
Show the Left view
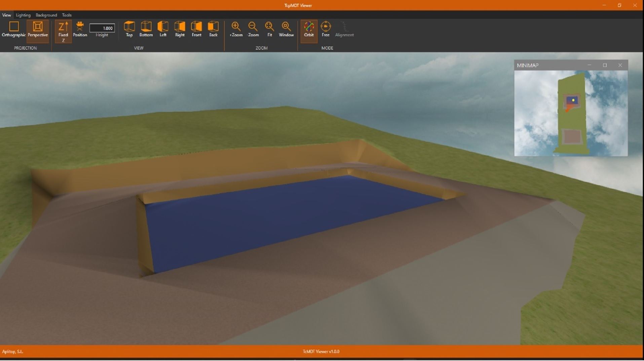[163, 29]
